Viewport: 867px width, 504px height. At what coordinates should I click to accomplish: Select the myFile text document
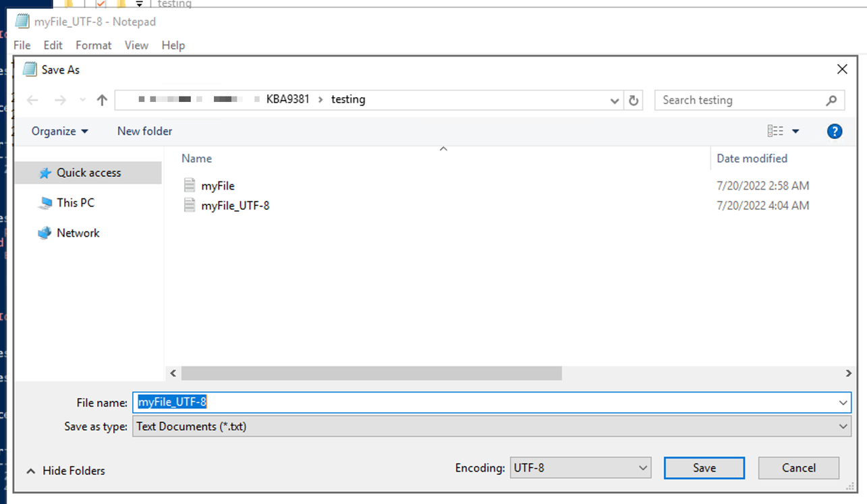(217, 186)
